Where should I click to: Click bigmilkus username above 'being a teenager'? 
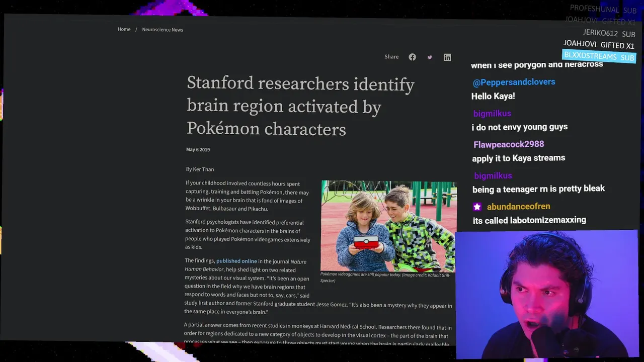click(493, 175)
